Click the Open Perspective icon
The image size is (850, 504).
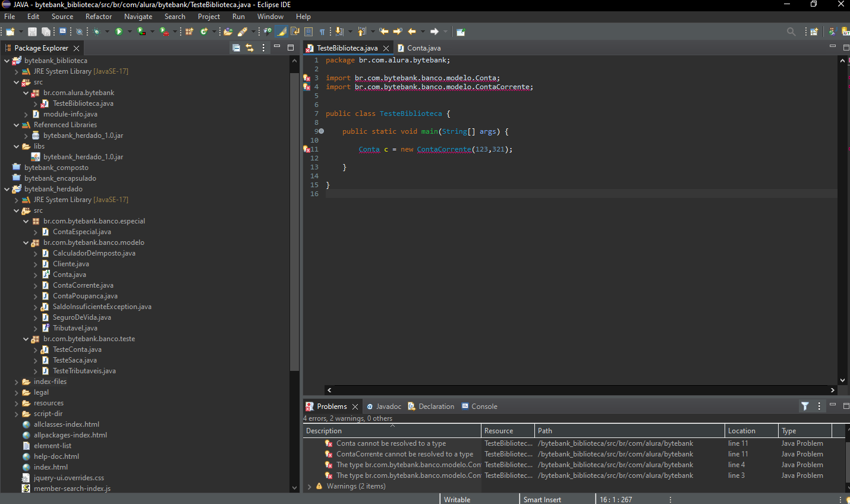point(814,31)
